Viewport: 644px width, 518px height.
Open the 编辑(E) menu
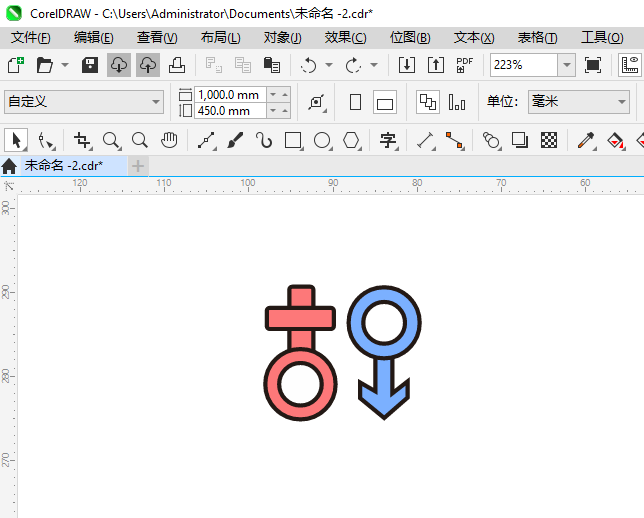(94, 38)
